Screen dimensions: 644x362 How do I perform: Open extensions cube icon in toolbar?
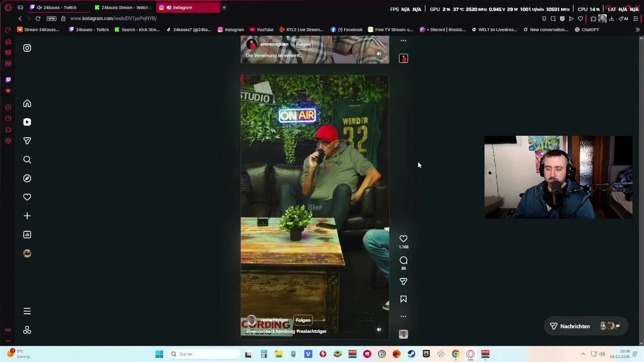tap(593, 19)
